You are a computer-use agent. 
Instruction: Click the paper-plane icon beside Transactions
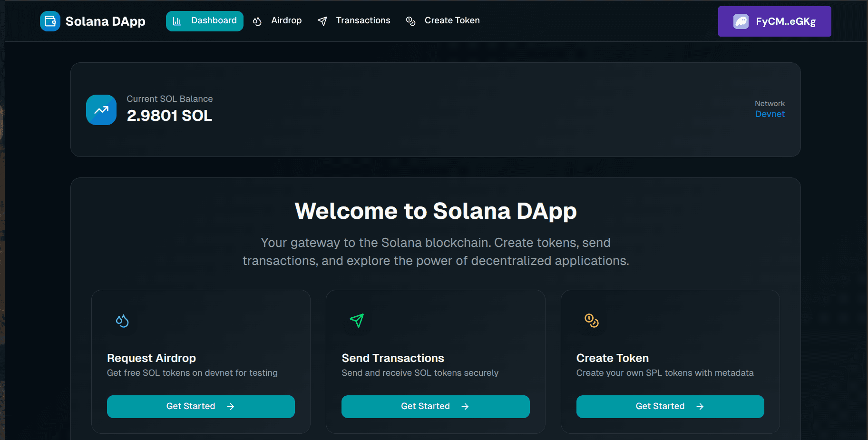322,21
